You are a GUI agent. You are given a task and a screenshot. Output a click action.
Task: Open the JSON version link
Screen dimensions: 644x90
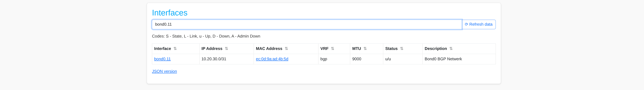(164, 71)
